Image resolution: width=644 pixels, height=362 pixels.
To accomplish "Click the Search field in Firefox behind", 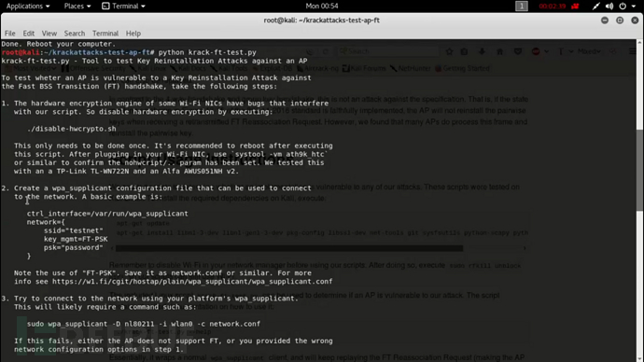I will (x=388, y=51).
